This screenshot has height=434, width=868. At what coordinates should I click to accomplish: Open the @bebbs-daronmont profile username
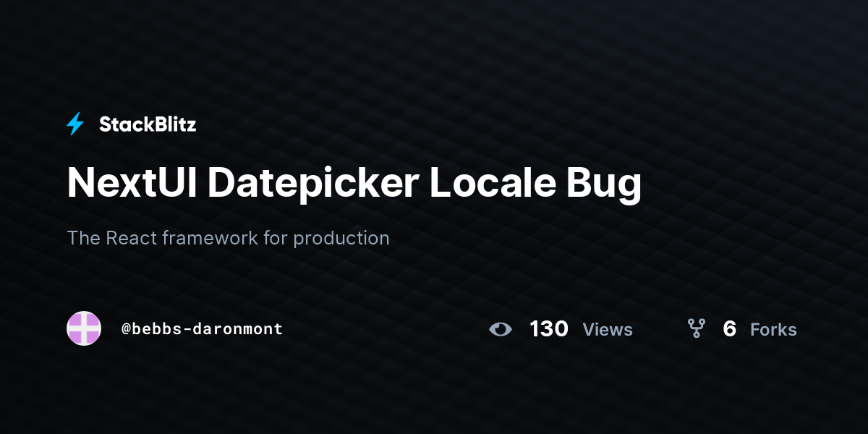(x=202, y=328)
